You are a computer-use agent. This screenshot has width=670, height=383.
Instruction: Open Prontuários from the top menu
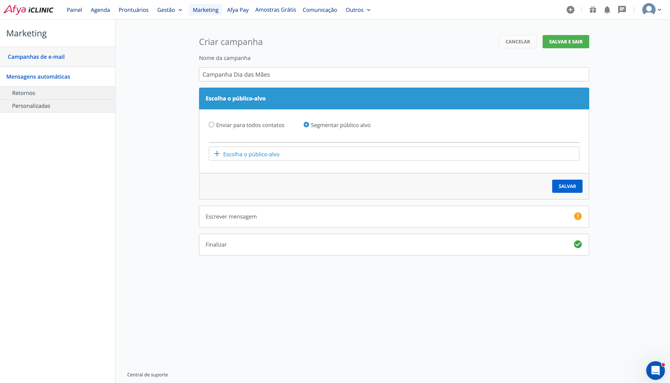[x=133, y=10]
